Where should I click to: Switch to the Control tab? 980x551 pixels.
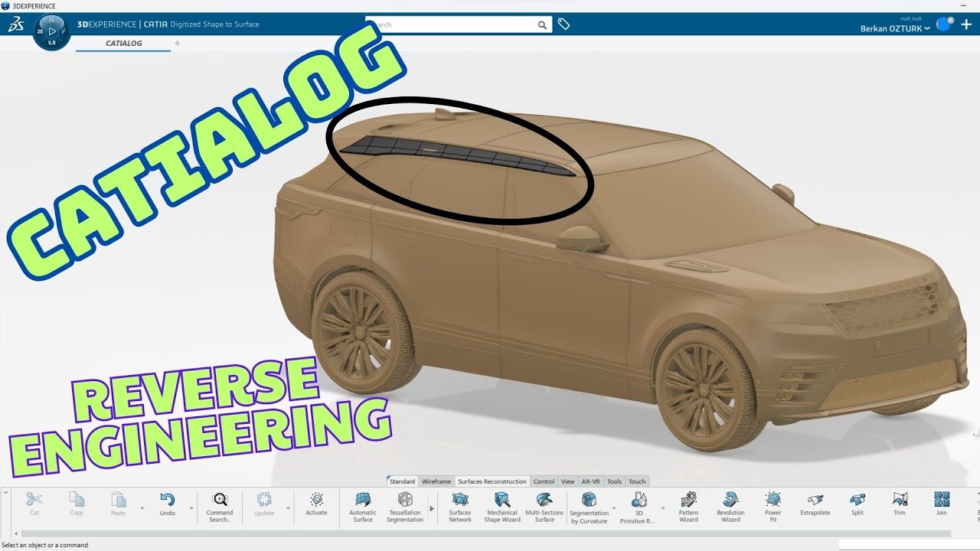pos(544,481)
